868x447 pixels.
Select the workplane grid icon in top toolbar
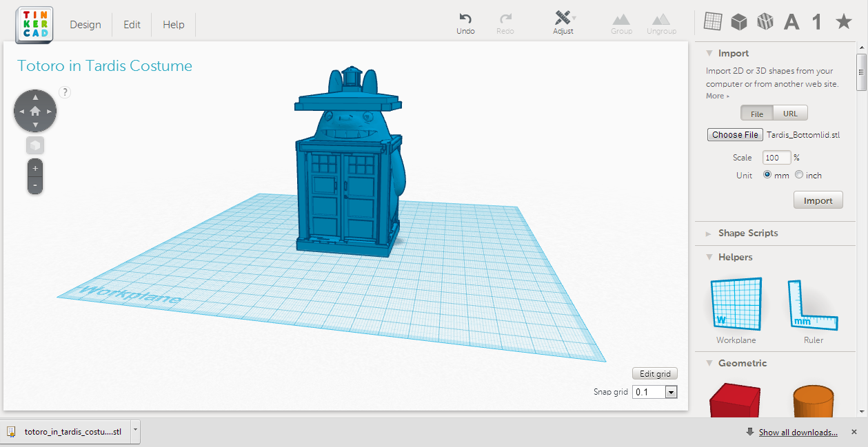(x=713, y=21)
